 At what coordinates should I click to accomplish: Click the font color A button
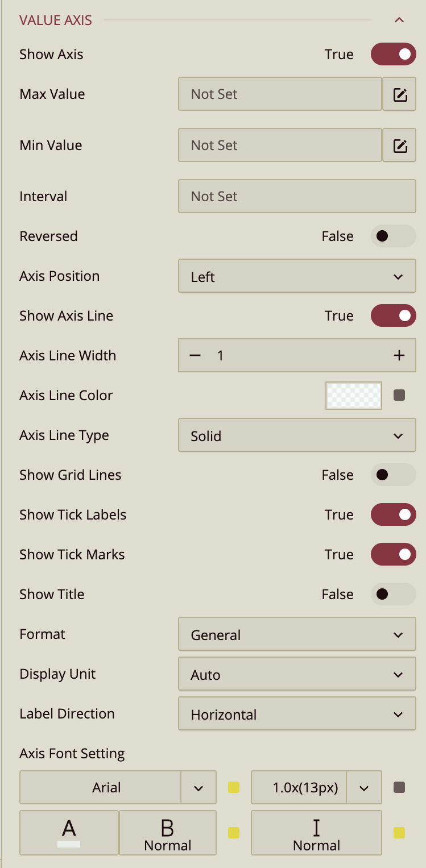69,833
